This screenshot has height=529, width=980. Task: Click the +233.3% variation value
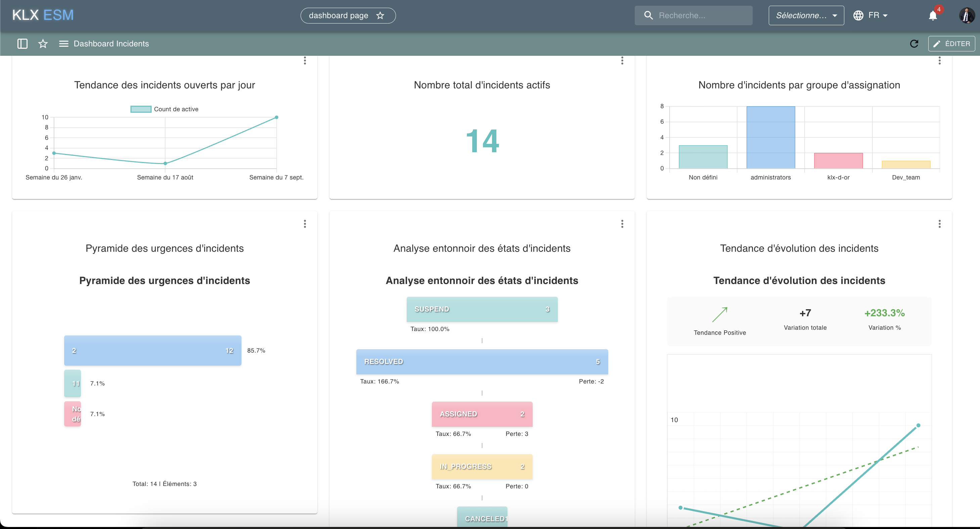pos(885,313)
